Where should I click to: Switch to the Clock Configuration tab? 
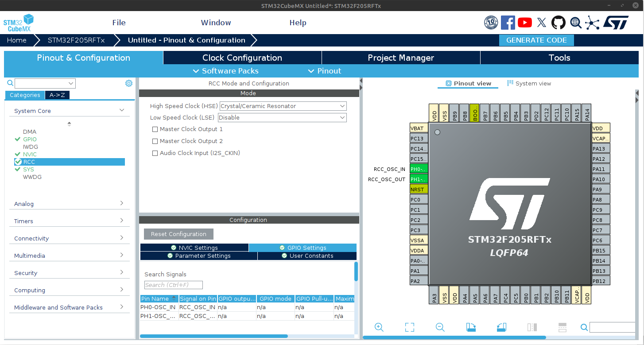click(242, 58)
